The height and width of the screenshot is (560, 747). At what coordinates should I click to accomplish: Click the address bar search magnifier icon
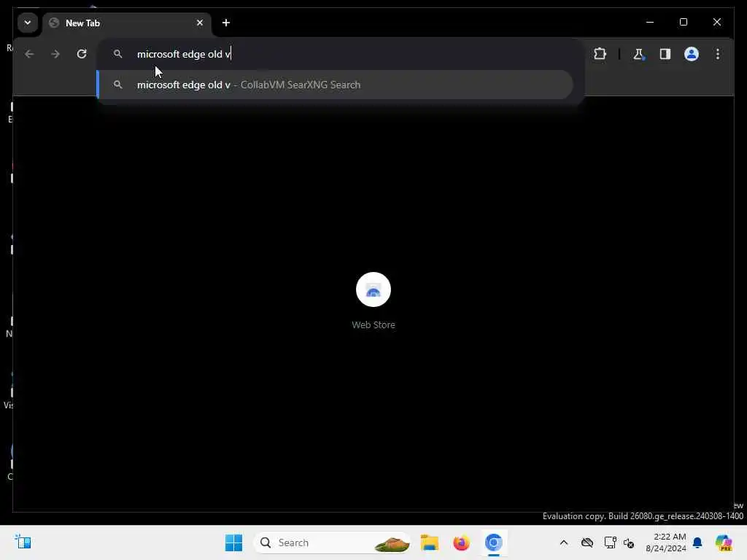(x=117, y=54)
